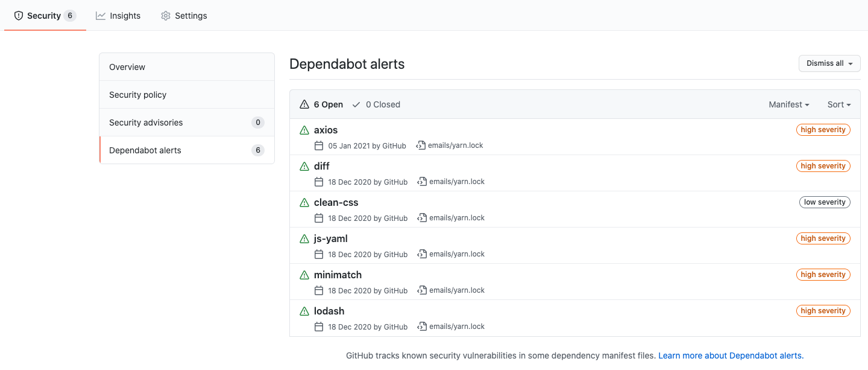Click emails/yarn.lock text in minimatch row
Viewport: 868px width, 370px height.
click(457, 290)
